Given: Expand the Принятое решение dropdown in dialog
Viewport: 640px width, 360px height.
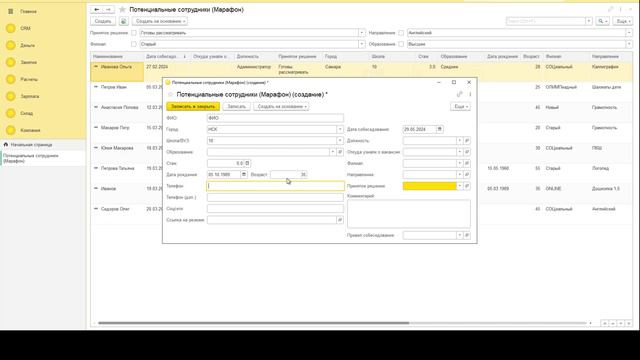Looking at the screenshot, I should point(460,186).
